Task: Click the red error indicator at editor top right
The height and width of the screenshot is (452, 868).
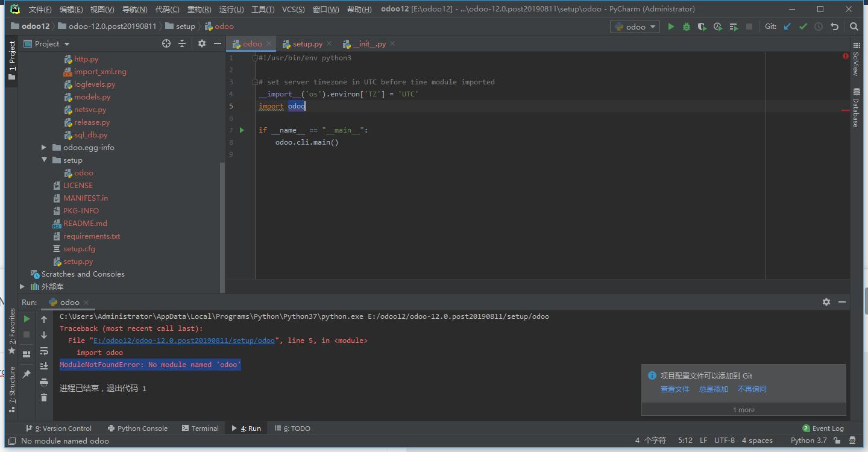Action: (846, 56)
